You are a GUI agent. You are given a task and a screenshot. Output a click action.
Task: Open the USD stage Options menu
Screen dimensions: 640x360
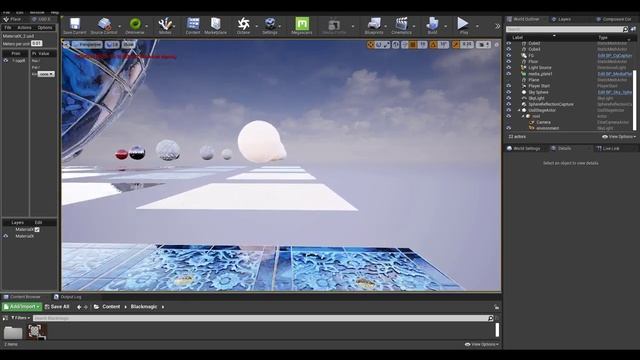point(45,28)
